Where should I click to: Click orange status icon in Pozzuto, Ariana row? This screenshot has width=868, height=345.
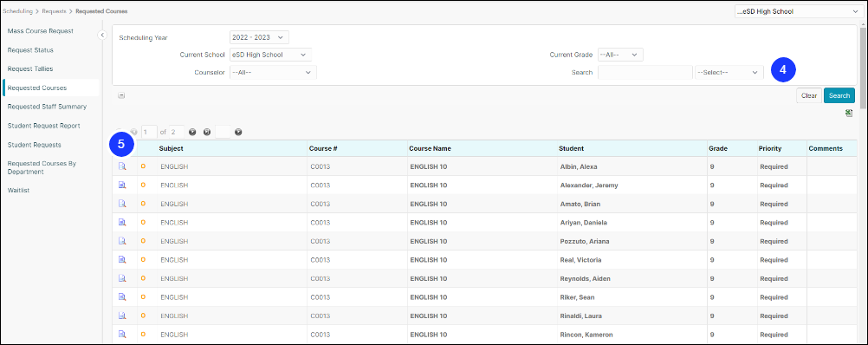pos(144,241)
